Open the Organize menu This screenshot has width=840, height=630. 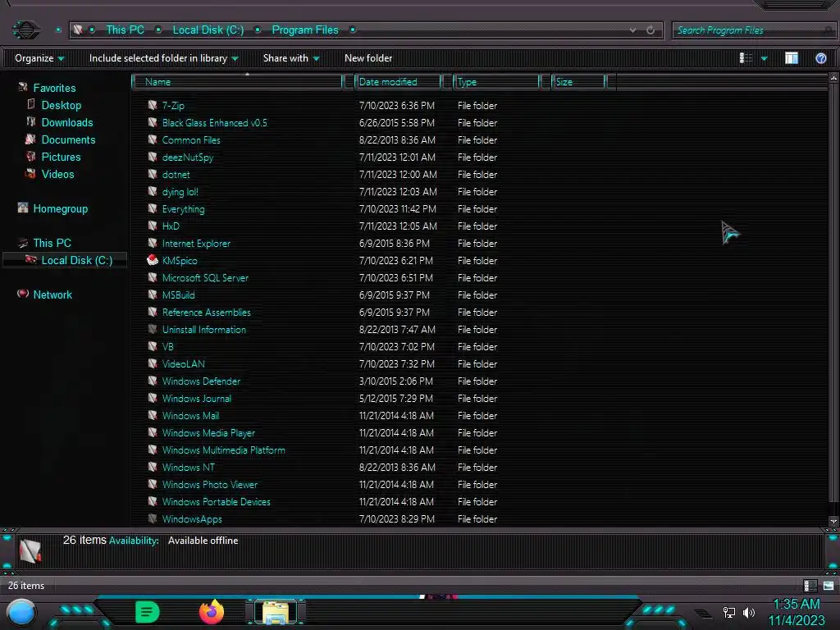point(39,58)
